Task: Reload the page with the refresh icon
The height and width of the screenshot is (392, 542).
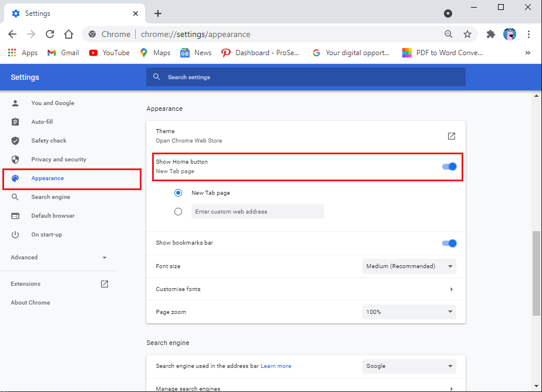Action: click(50, 34)
